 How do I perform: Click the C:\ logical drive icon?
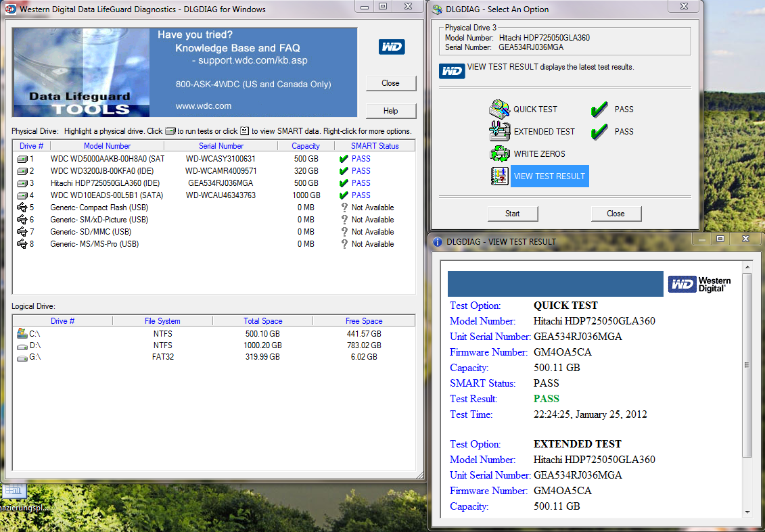coord(22,333)
